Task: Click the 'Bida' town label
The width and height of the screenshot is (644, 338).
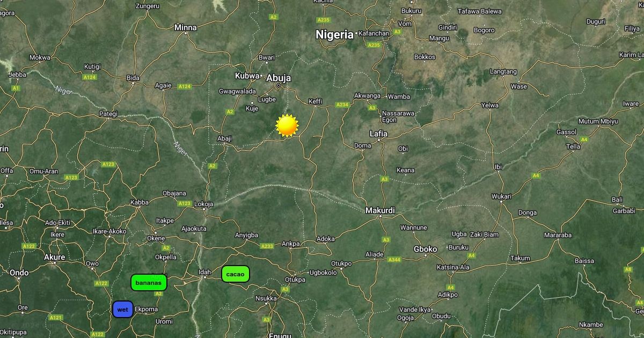Action: [x=133, y=78]
